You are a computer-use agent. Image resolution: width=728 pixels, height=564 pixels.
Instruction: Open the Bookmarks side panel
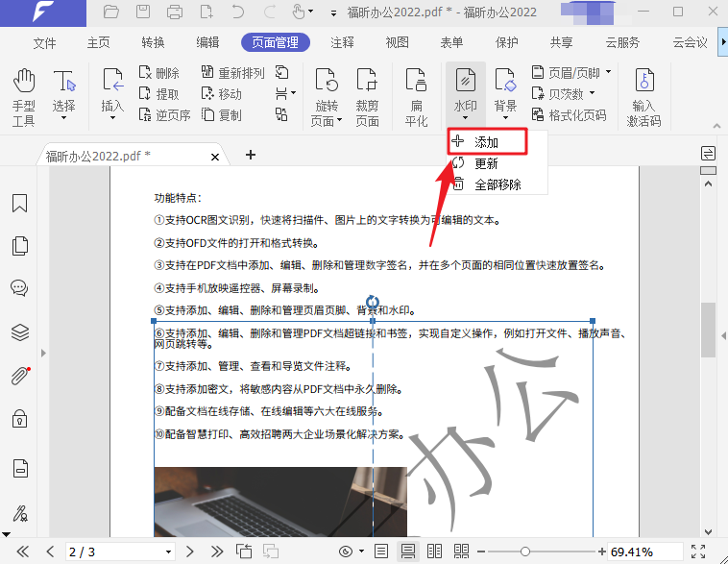tap(19, 203)
